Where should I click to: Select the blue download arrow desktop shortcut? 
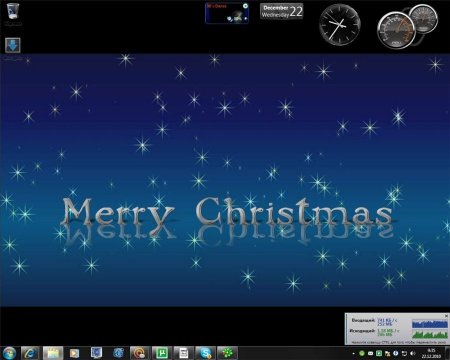click(13, 46)
